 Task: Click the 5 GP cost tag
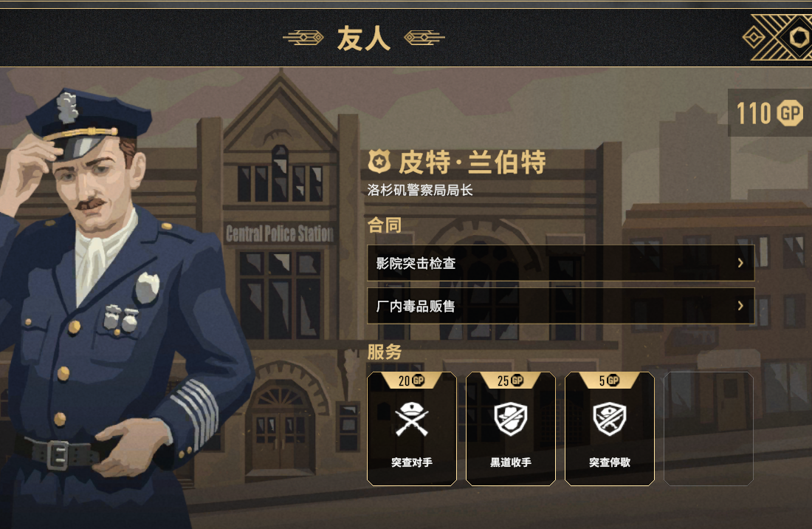pyautogui.click(x=610, y=380)
